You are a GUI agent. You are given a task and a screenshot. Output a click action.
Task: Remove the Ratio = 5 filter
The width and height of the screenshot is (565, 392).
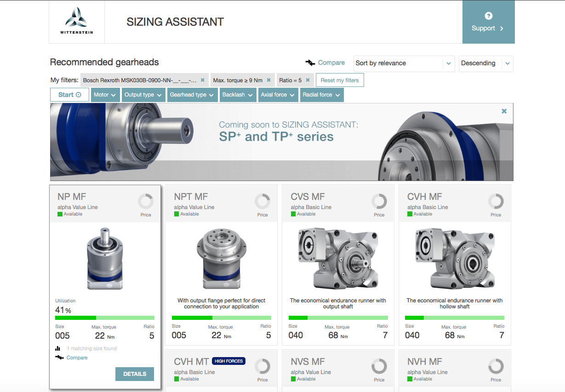click(308, 80)
